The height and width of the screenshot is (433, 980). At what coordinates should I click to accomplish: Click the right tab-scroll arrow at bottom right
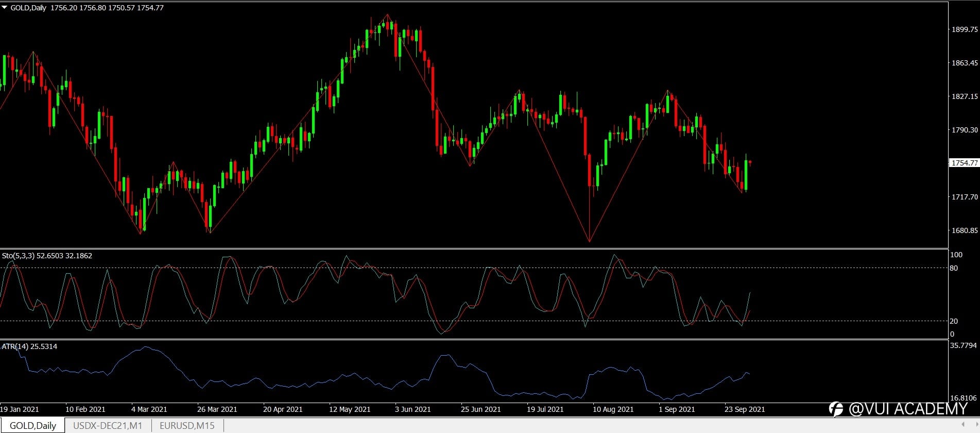click(x=976, y=425)
